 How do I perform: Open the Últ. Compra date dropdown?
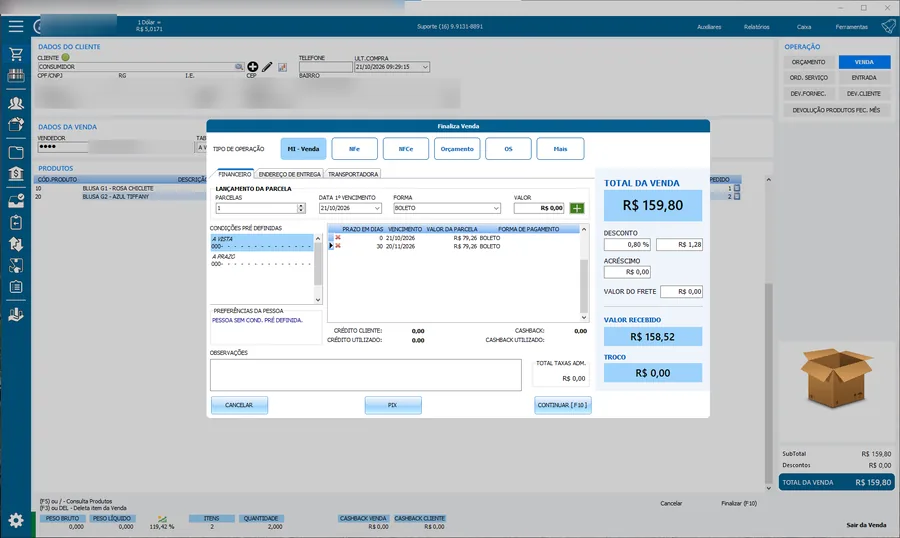click(x=425, y=67)
